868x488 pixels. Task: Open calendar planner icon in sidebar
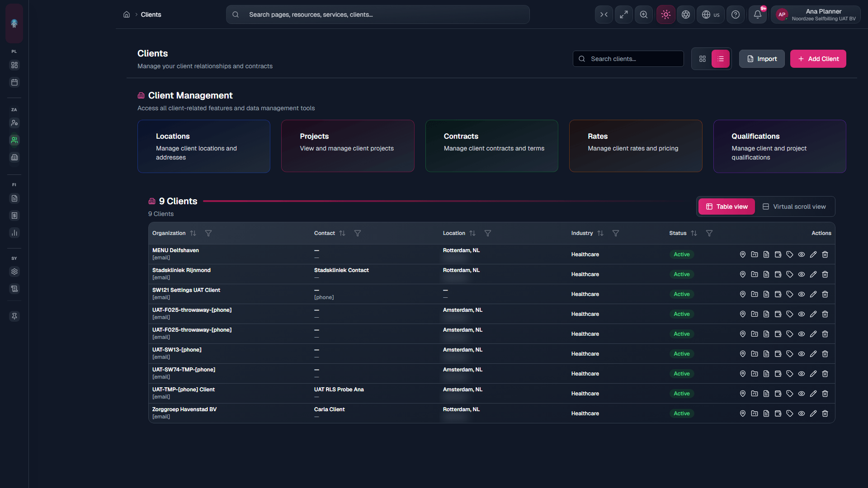click(14, 82)
